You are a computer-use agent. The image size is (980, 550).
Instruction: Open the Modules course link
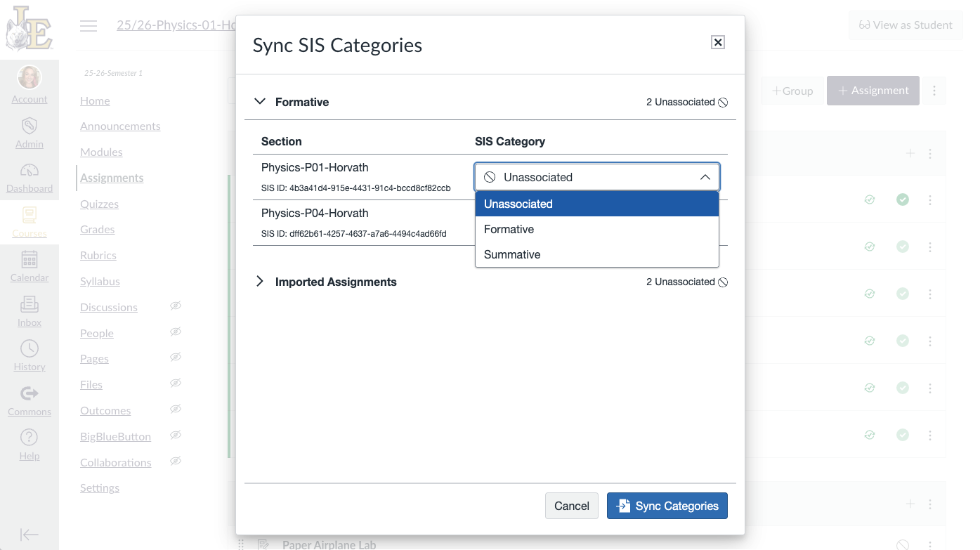click(x=101, y=152)
